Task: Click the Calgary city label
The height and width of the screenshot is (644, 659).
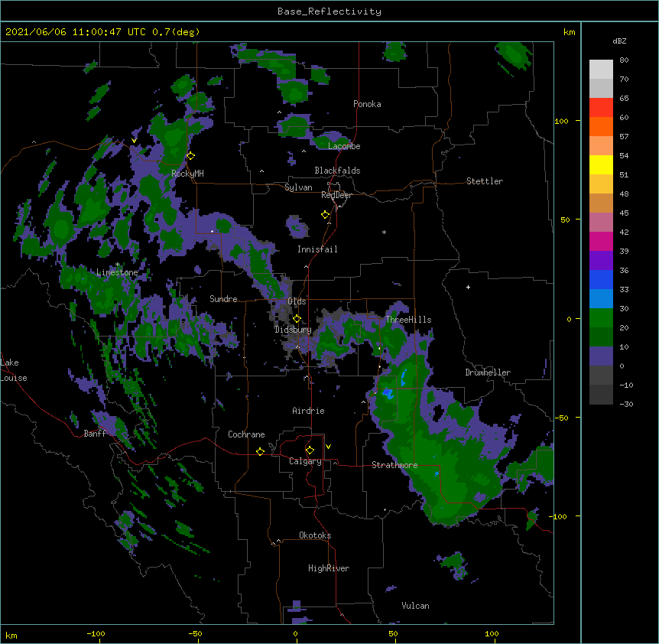Action: pyautogui.click(x=305, y=461)
